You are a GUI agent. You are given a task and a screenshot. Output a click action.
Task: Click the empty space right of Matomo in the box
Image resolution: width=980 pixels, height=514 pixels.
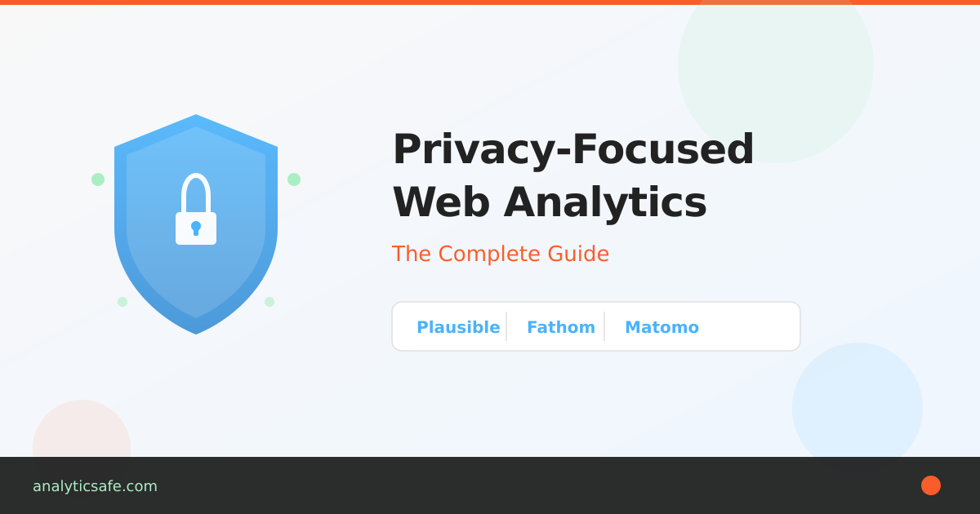click(750, 327)
